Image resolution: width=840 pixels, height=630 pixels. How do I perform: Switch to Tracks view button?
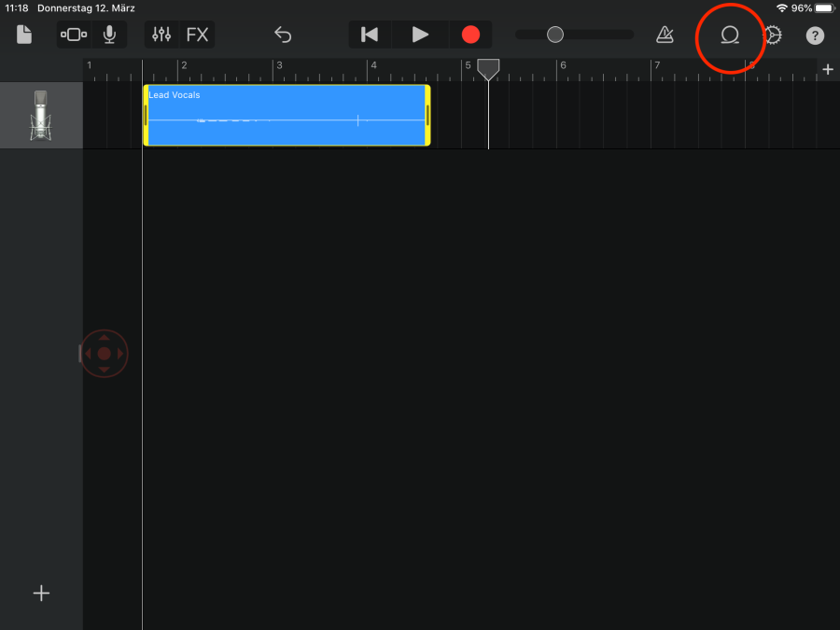[74, 35]
